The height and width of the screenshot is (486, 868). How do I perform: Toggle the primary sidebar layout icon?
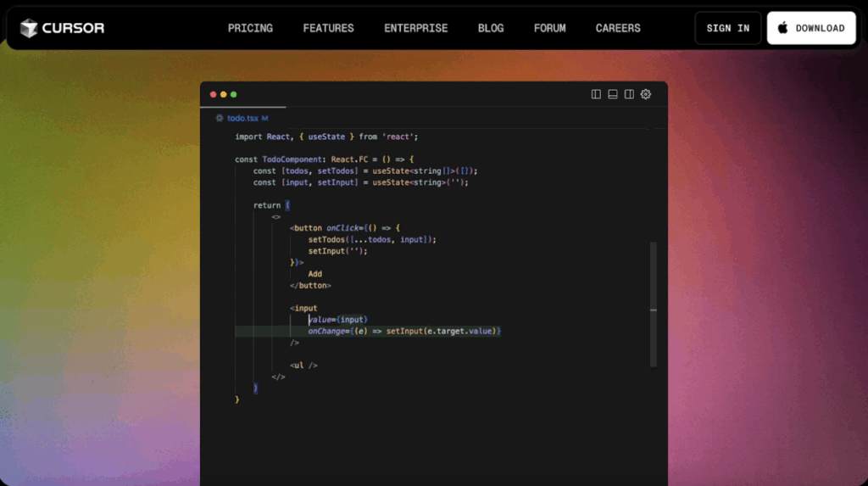[x=596, y=94]
